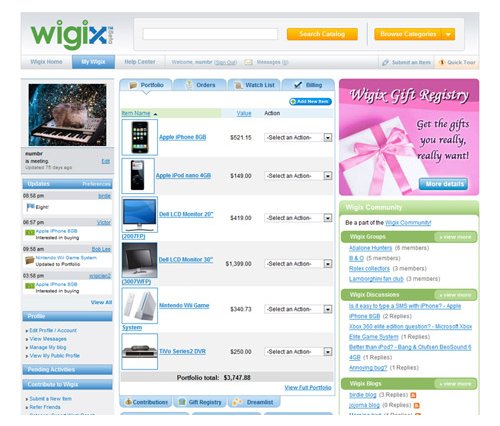This screenshot has height=426, width=500.
Task: Open the Help Center tab
Action: [x=140, y=62]
